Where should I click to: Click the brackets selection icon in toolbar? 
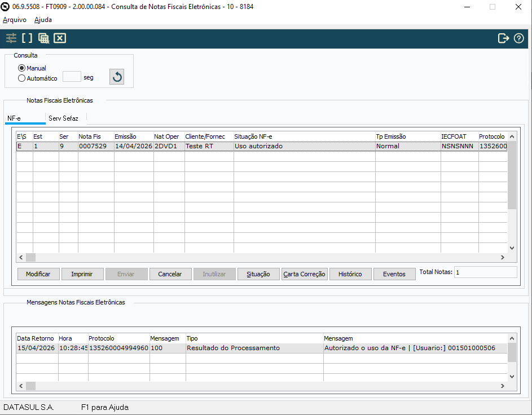point(27,38)
